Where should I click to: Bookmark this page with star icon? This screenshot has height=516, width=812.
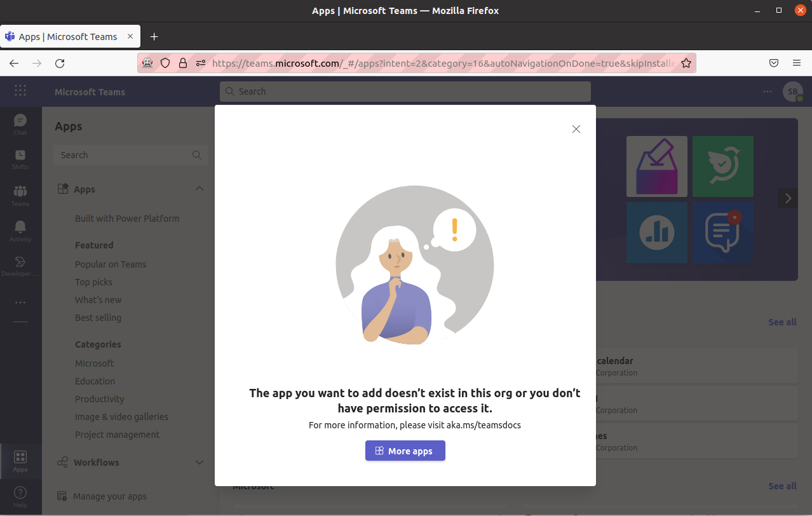[x=686, y=63]
